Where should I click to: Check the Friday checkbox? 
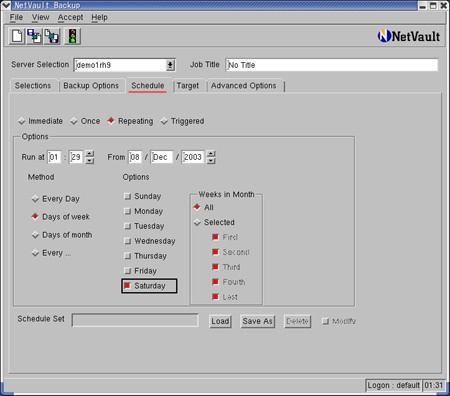(128, 271)
